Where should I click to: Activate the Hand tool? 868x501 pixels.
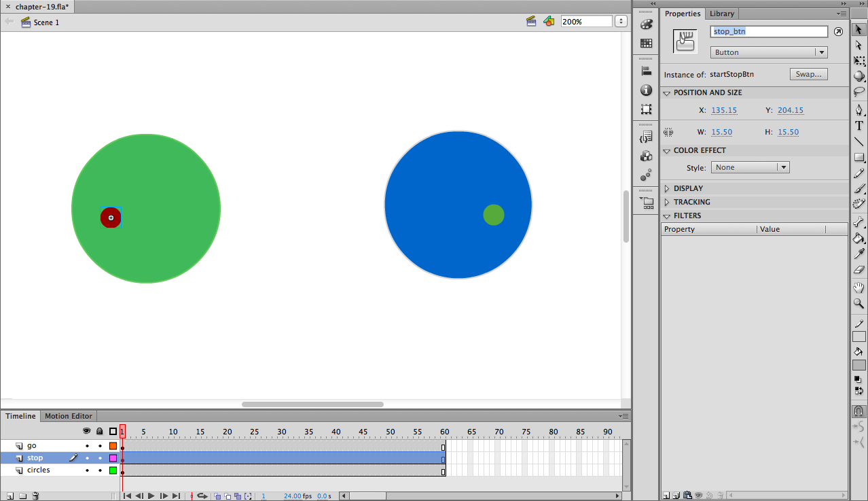click(859, 288)
